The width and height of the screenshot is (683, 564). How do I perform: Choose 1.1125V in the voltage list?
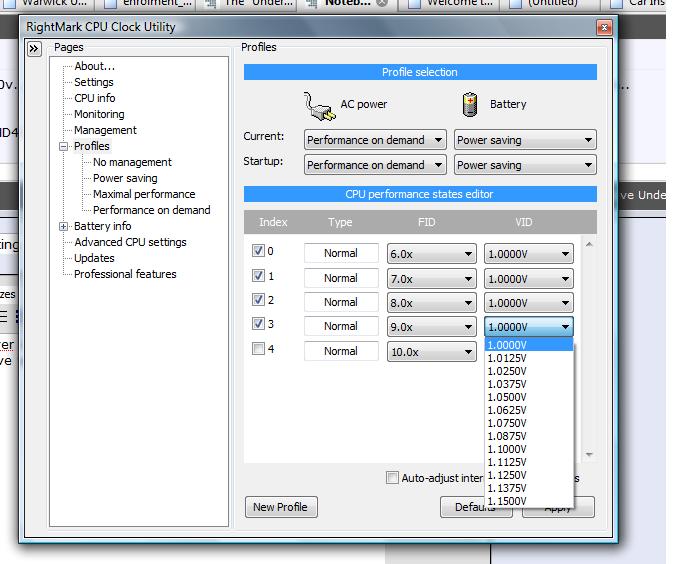(529, 462)
